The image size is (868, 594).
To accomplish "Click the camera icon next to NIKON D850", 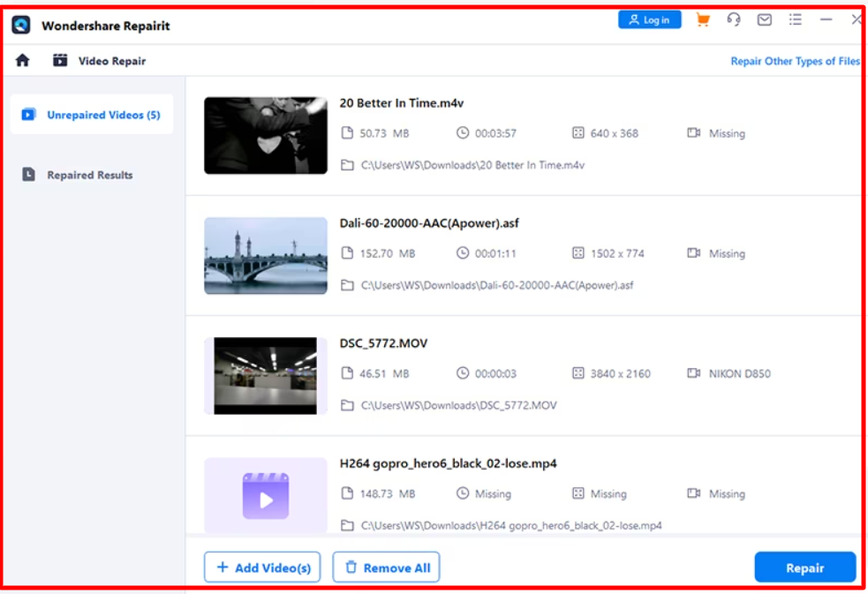I will click(x=694, y=373).
